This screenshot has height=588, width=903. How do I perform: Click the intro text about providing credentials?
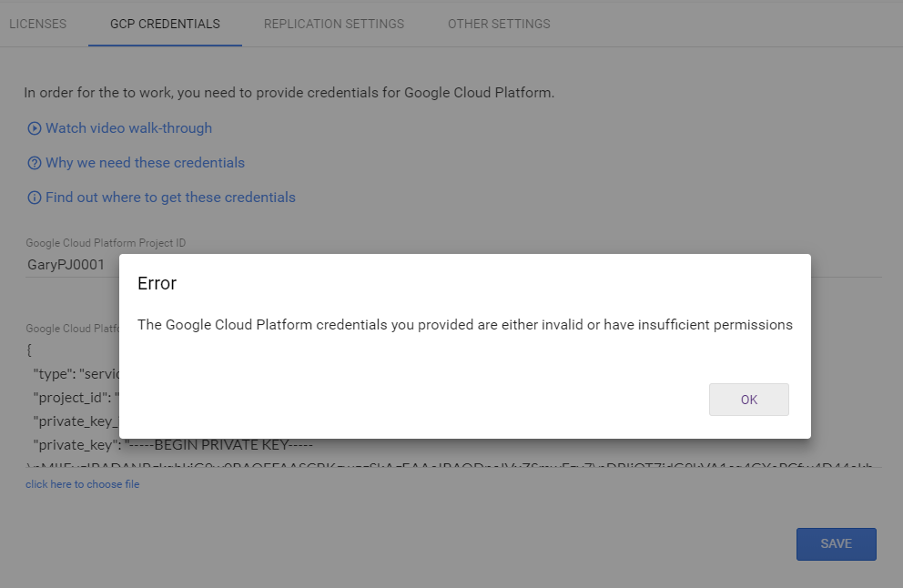(289, 92)
